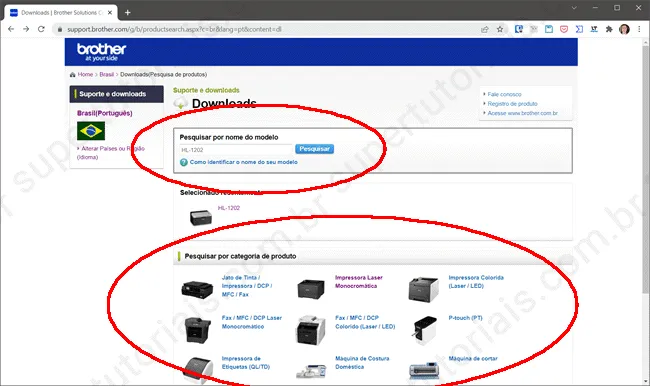Open Impressora Laser Monocromática category

pos(359,282)
